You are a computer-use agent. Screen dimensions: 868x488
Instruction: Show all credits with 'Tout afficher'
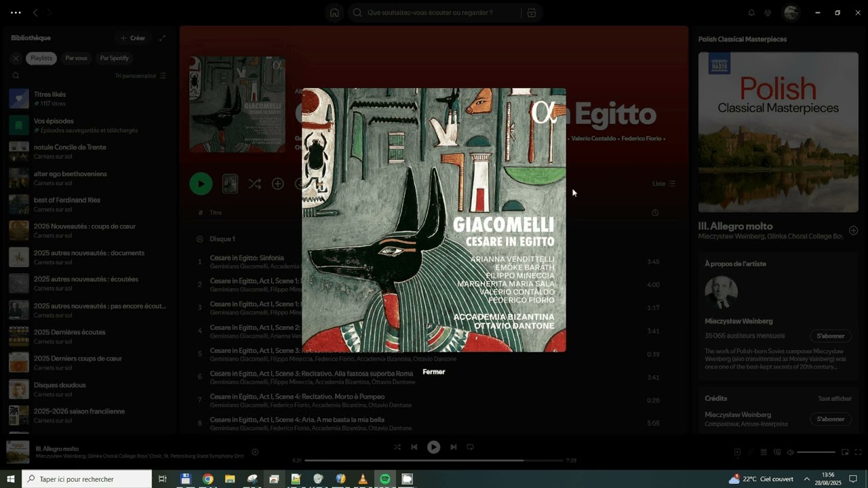click(x=835, y=399)
